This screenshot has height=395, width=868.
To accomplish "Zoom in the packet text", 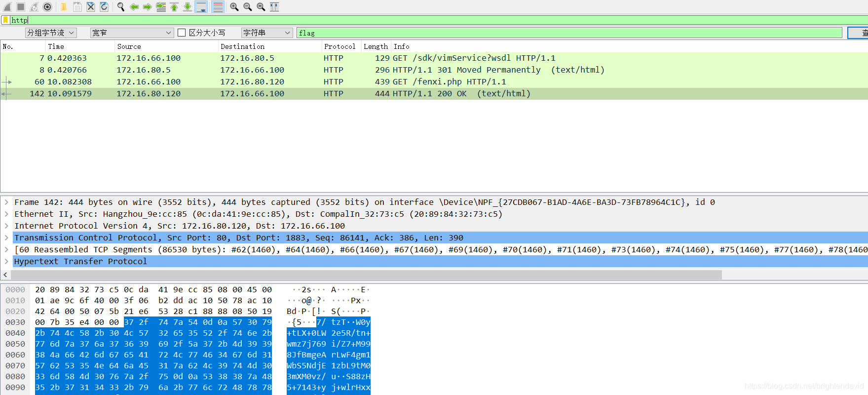I will 234,6.
